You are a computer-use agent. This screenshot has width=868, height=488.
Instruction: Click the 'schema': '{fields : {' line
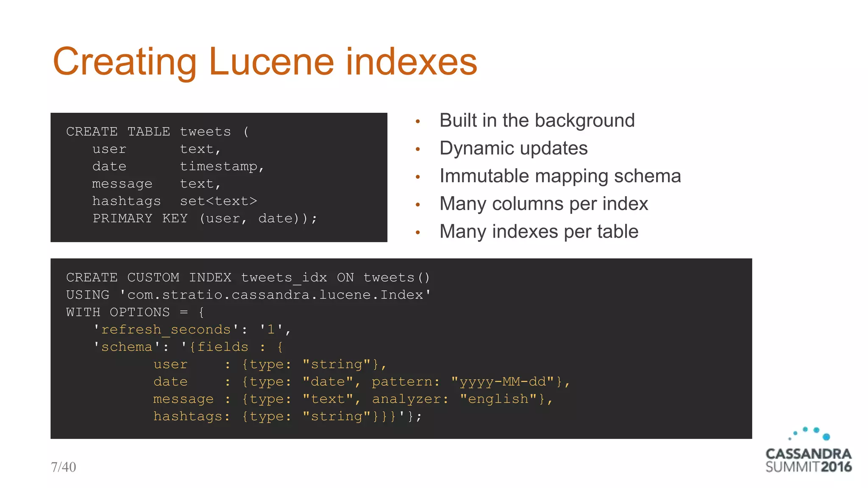coord(188,347)
